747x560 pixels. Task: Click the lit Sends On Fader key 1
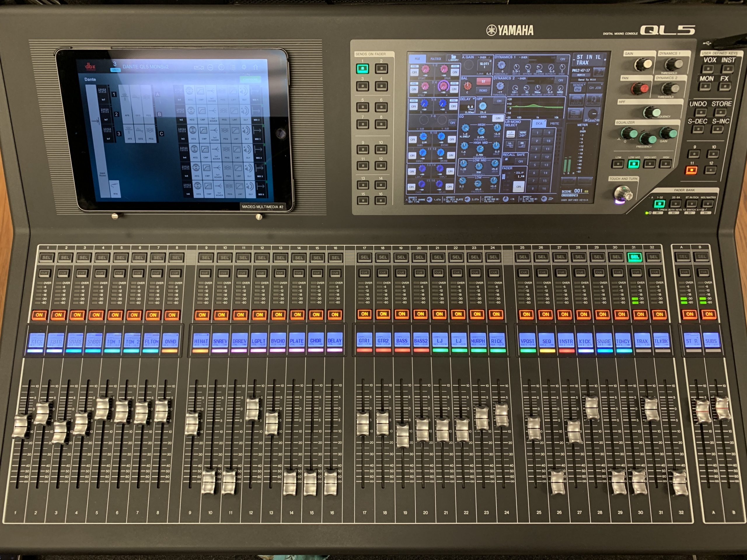coord(362,69)
